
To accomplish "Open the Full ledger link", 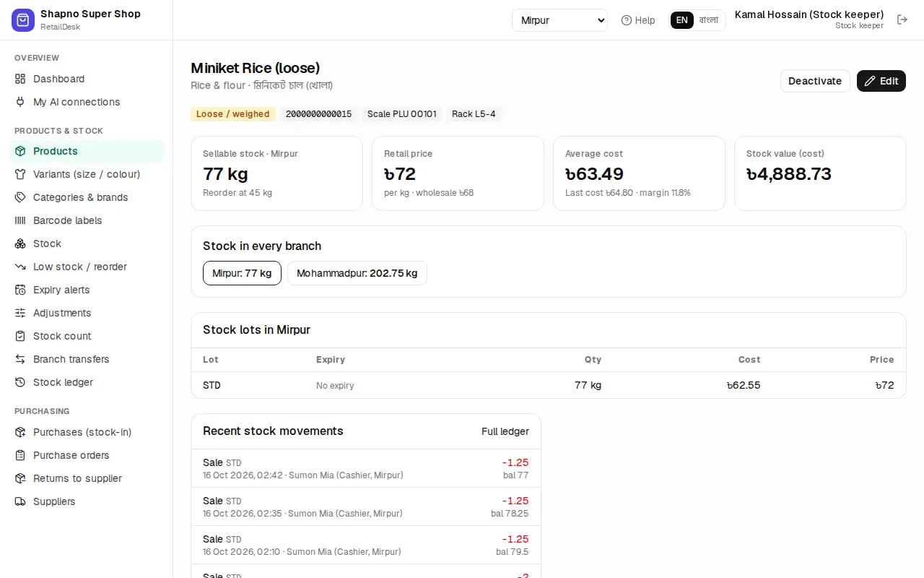I will 505,431.
